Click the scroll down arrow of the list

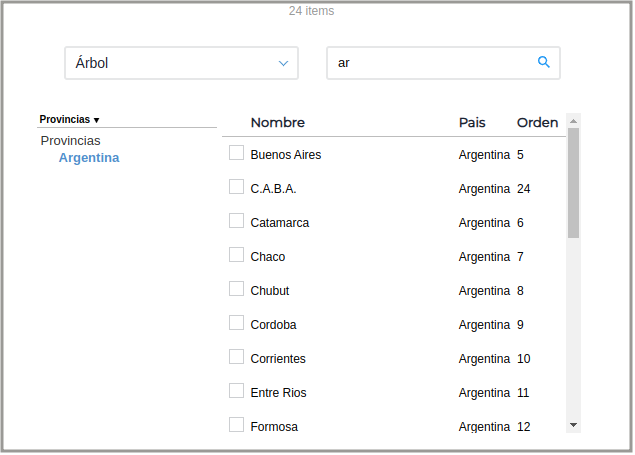coord(573,425)
